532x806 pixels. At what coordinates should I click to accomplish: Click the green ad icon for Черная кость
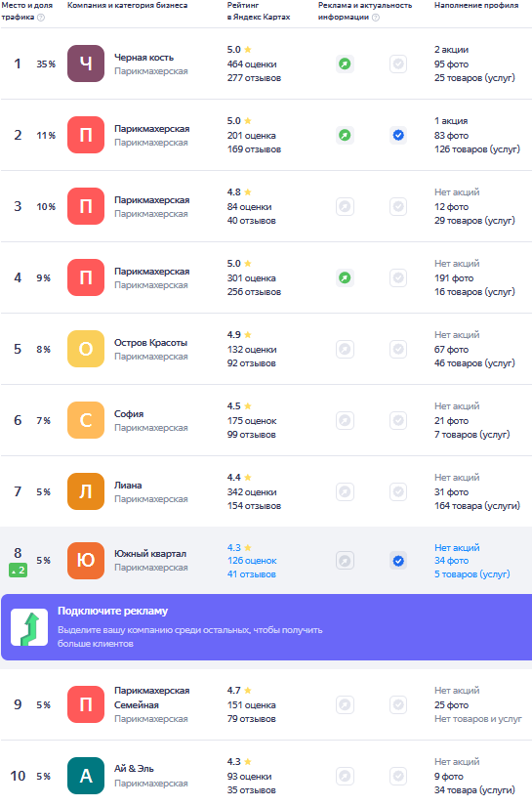tap(345, 64)
